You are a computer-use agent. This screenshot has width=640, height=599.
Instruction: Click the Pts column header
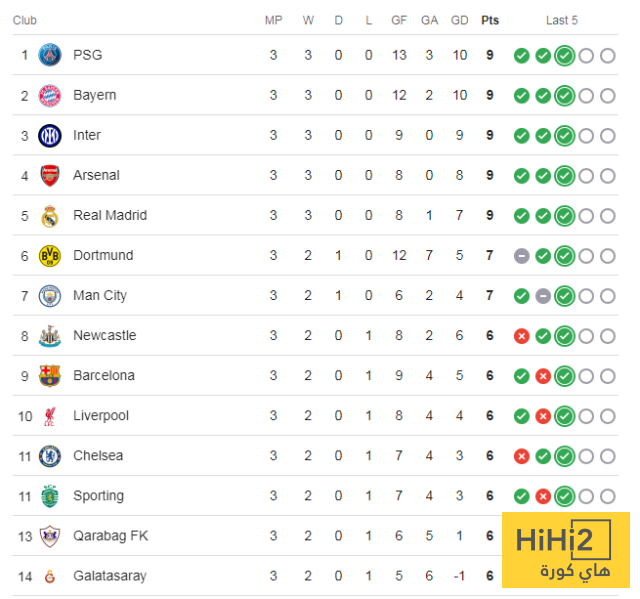pos(490,20)
